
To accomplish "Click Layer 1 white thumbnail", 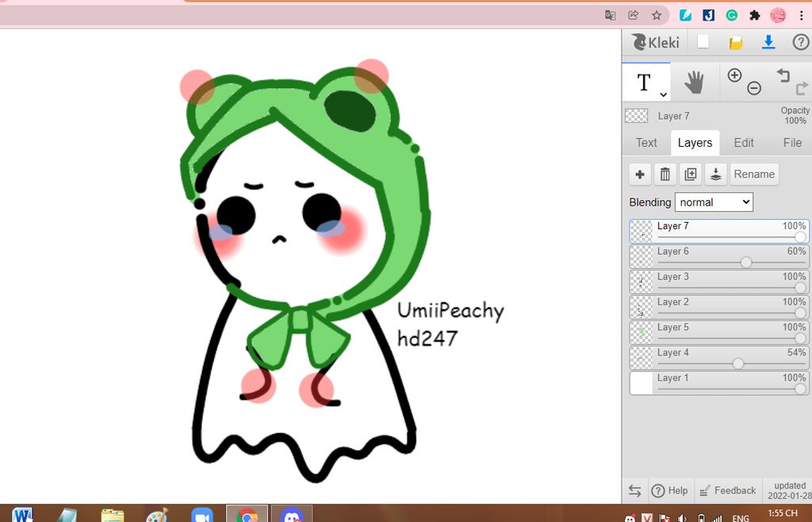I will (642, 384).
